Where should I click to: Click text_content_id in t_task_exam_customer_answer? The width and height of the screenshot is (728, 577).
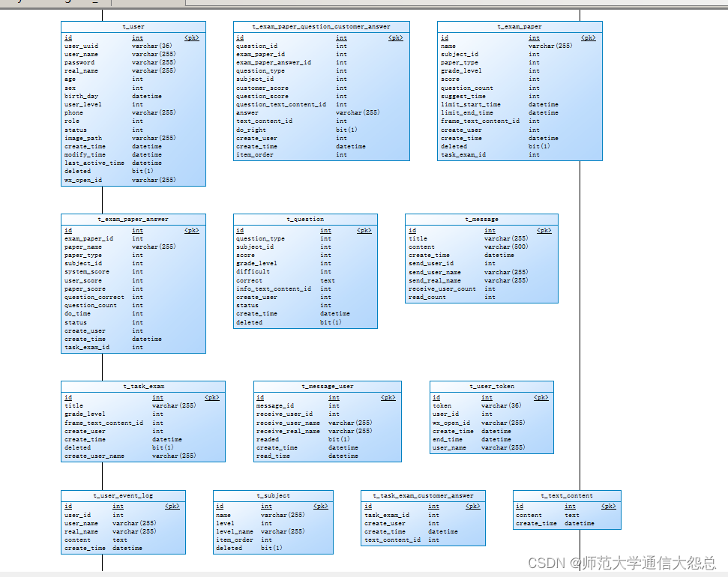(392, 540)
